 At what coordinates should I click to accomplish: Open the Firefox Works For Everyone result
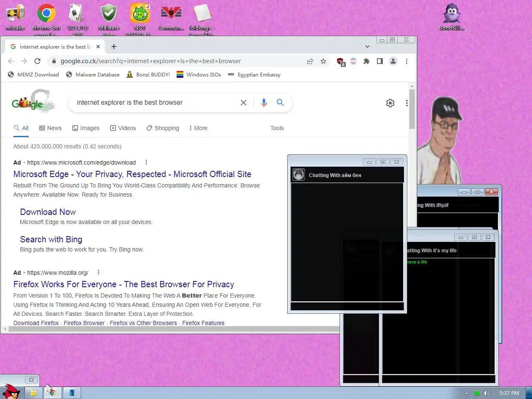[124, 284]
